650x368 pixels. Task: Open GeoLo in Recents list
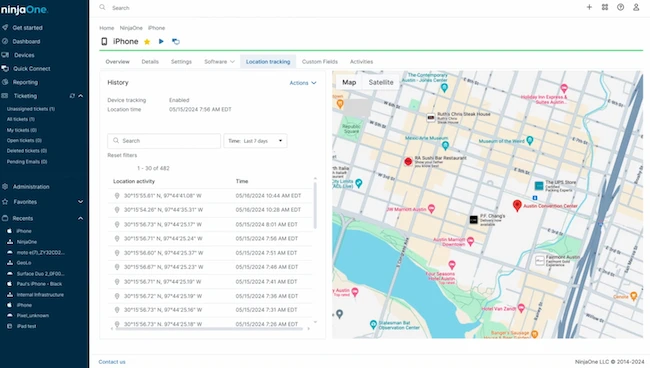[24, 263]
